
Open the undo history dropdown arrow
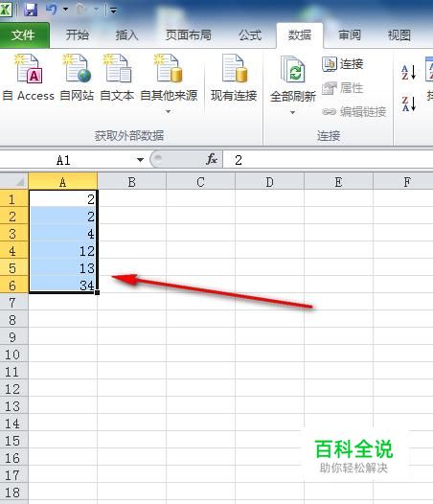[65, 10]
